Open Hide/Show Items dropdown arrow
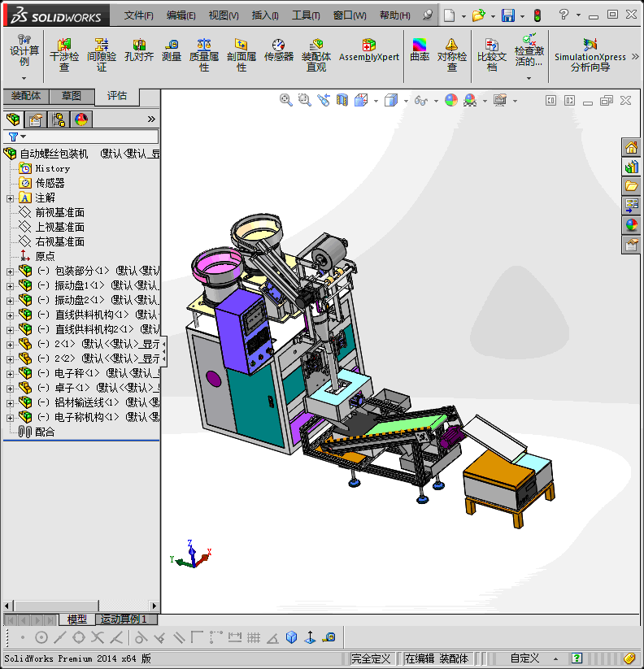644x669 pixels. [436, 101]
